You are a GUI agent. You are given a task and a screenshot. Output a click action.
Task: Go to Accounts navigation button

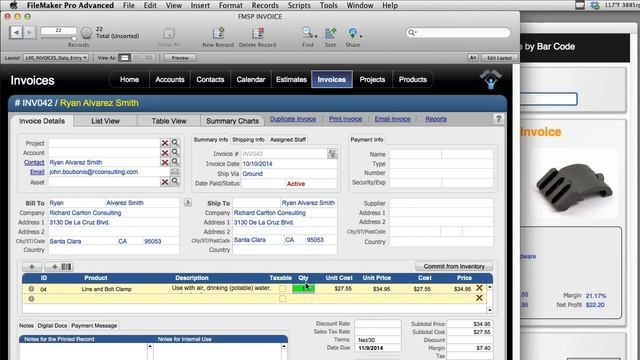(x=170, y=80)
